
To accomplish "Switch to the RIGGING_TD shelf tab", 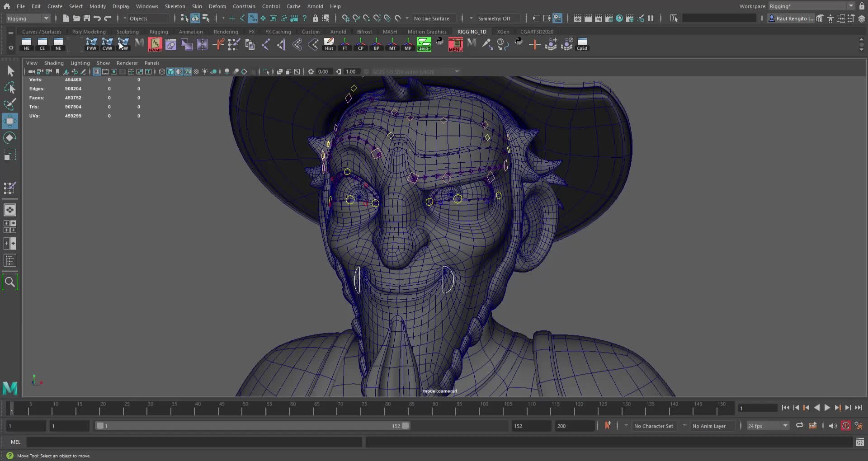I will click(x=472, y=32).
